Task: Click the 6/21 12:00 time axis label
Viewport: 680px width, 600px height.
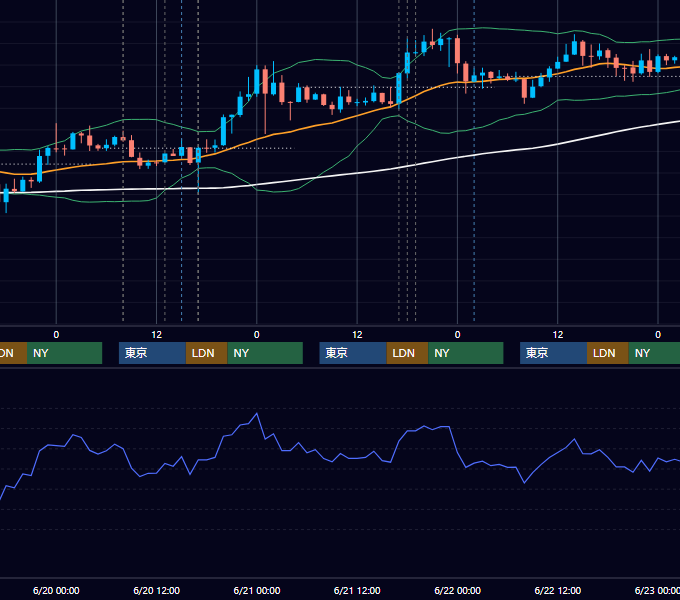Action: 357,590
